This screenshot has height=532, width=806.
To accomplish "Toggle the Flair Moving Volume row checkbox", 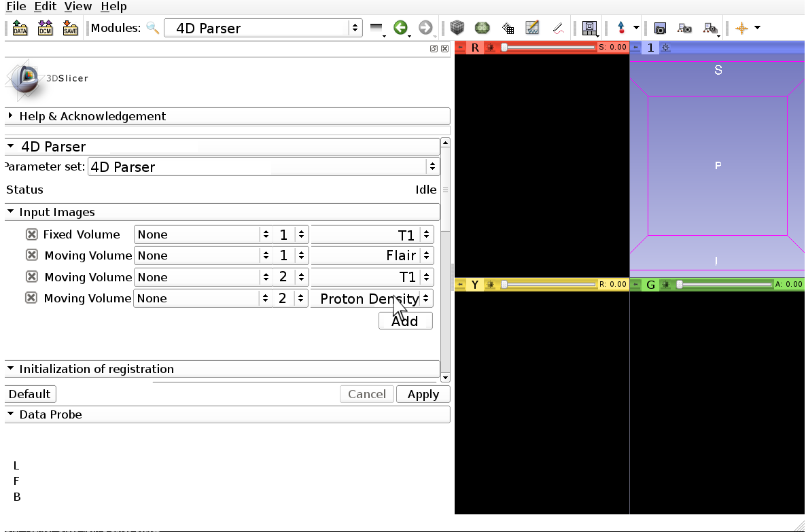I will tap(31, 255).
